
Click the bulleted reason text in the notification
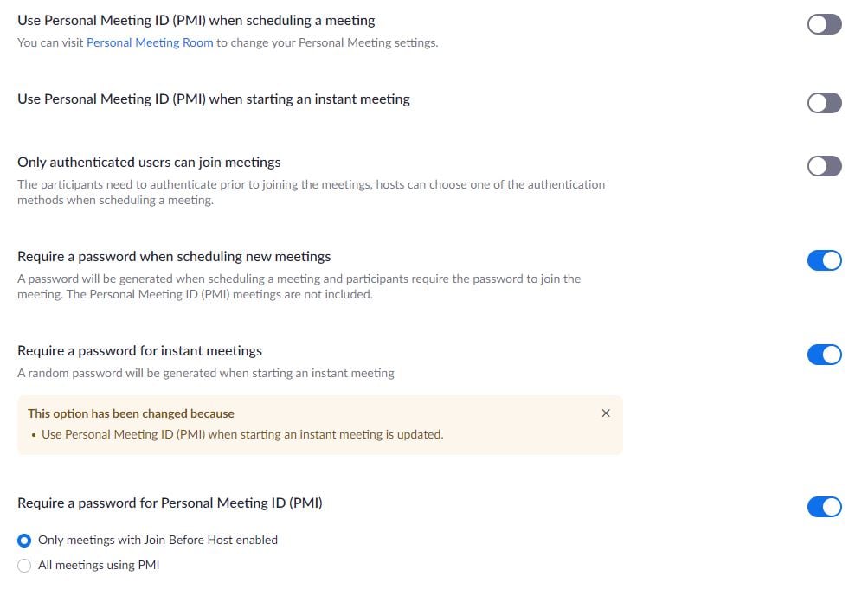(241, 434)
